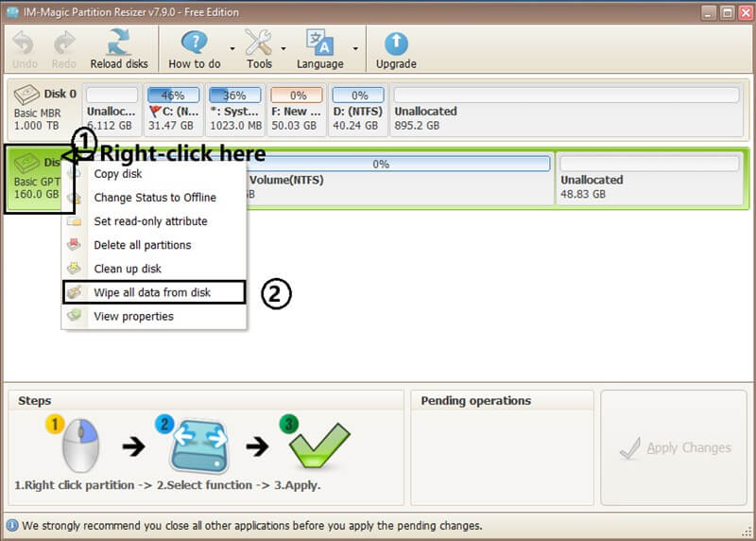Expand the Language dropdown arrow
This screenshot has width=756, height=541.
click(x=355, y=49)
